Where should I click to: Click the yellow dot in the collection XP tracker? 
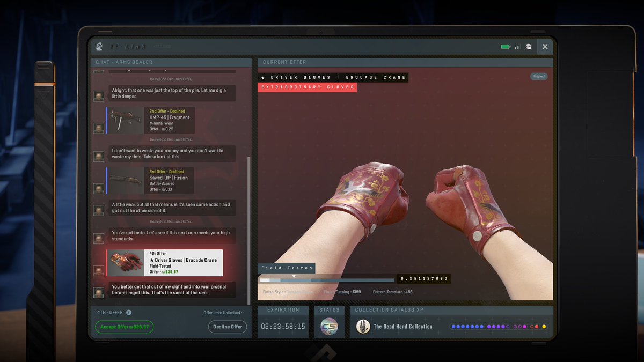544,326
